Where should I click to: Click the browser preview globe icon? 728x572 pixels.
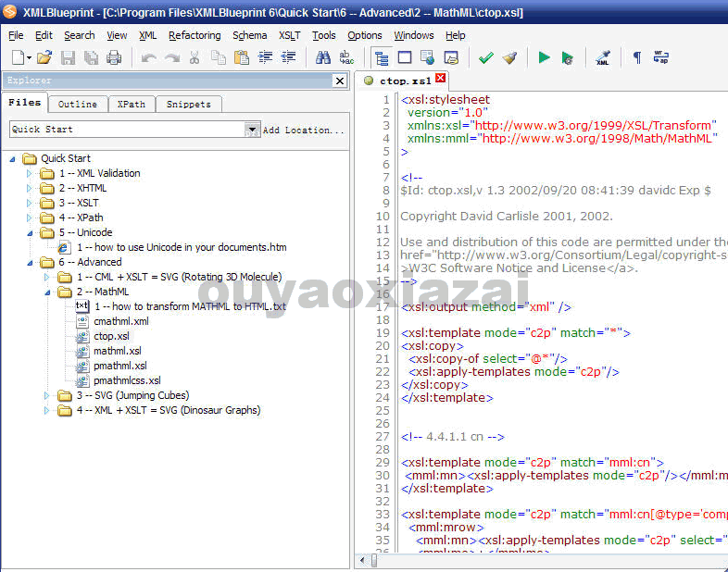(x=428, y=57)
